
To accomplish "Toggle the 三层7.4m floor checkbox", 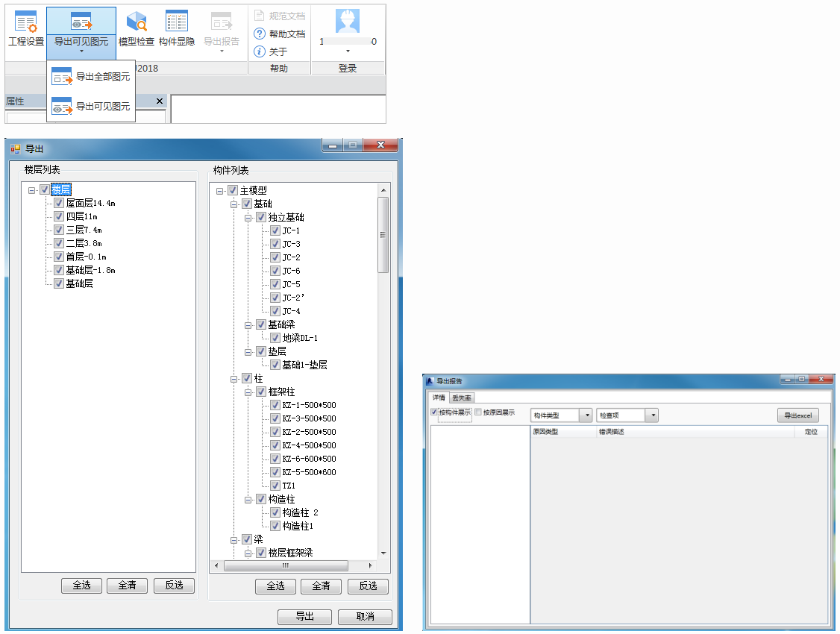I will pyautogui.click(x=59, y=230).
